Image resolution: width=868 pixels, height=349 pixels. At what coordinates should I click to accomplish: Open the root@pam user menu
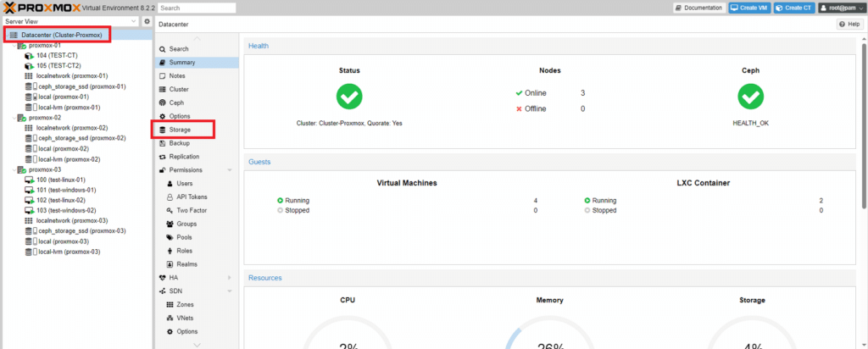(842, 8)
